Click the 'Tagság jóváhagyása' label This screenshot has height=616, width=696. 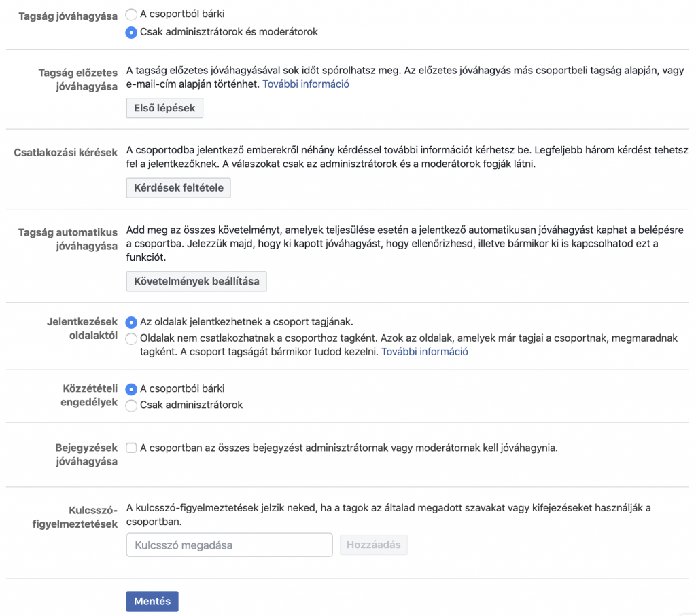68,16
